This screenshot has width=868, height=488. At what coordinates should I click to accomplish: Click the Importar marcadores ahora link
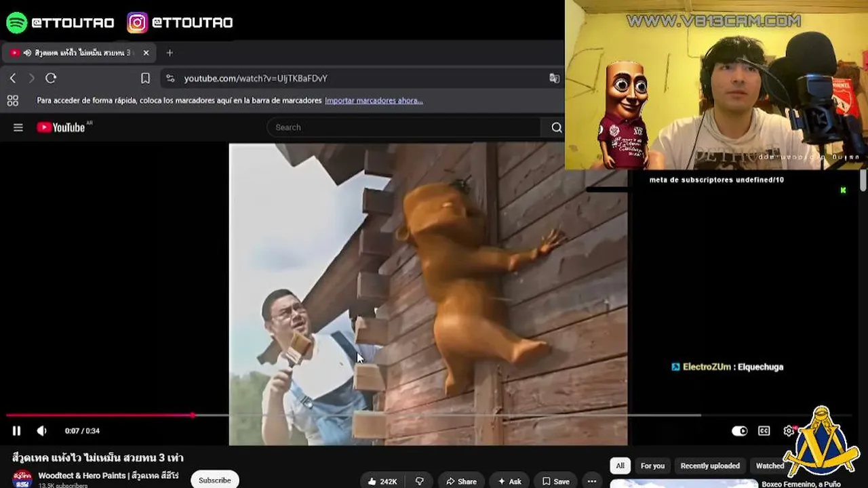pyautogui.click(x=374, y=100)
